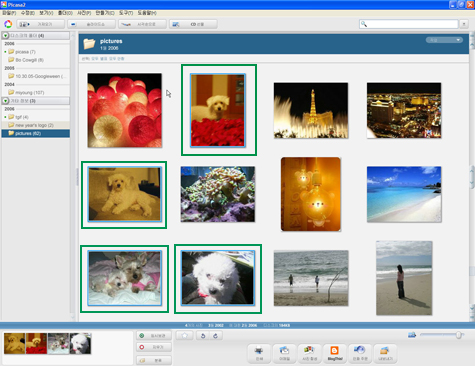Select the woman standing on beach photo
The image size is (475, 366).
pos(404,278)
